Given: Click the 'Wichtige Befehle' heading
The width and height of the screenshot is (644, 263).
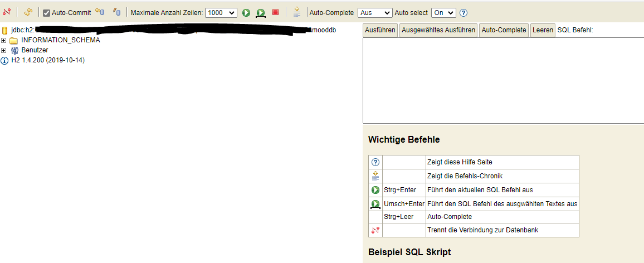Looking at the screenshot, I should (404, 140).
